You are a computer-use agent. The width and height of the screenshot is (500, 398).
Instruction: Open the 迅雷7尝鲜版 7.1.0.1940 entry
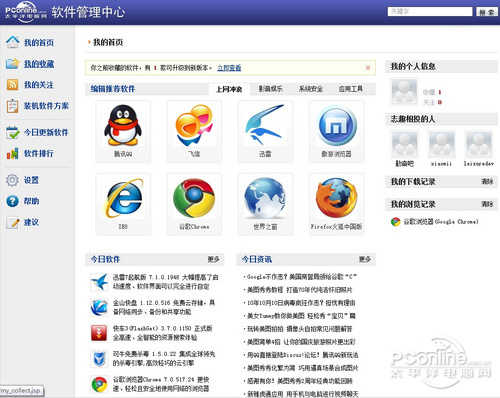click(165, 282)
